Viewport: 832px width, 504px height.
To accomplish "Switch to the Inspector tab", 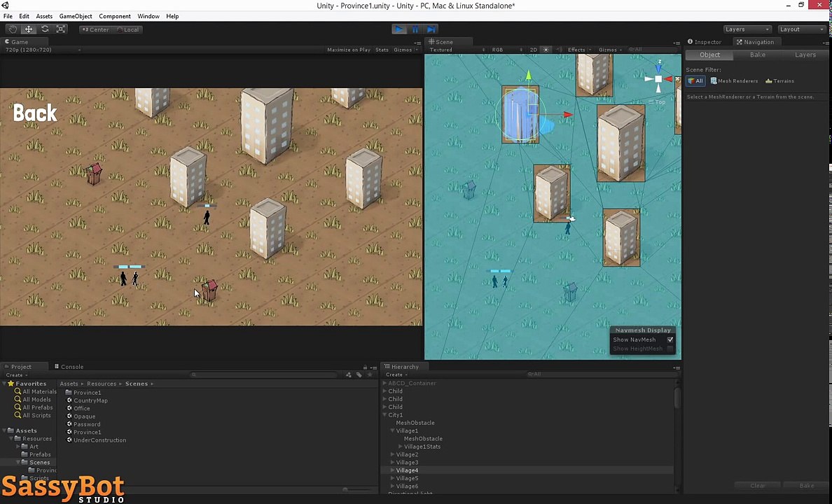I will click(x=705, y=42).
